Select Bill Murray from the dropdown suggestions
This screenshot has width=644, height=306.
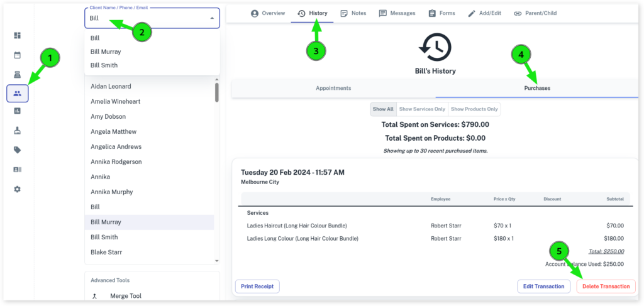pyautogui.click(x=106, y=52)
